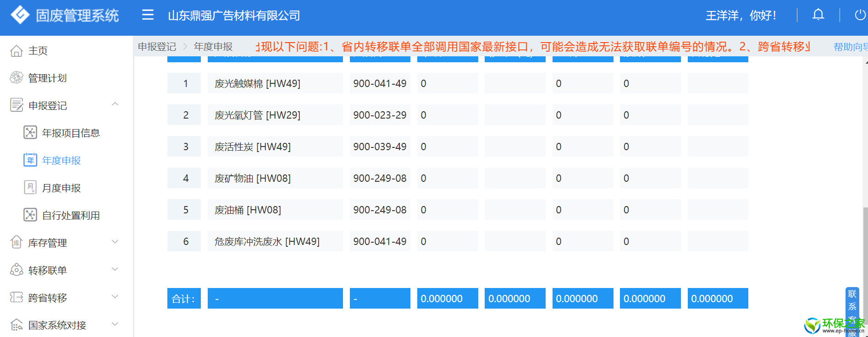Click the 年度申报 calendar icon
The image size is (868, 337).
click(30, 160)
